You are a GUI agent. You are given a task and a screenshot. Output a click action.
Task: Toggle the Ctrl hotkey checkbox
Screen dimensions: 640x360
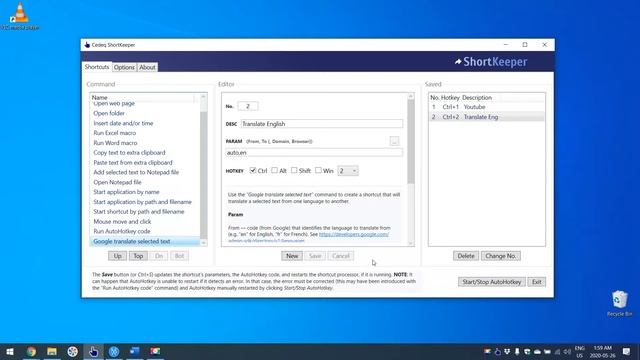(253, 170)
